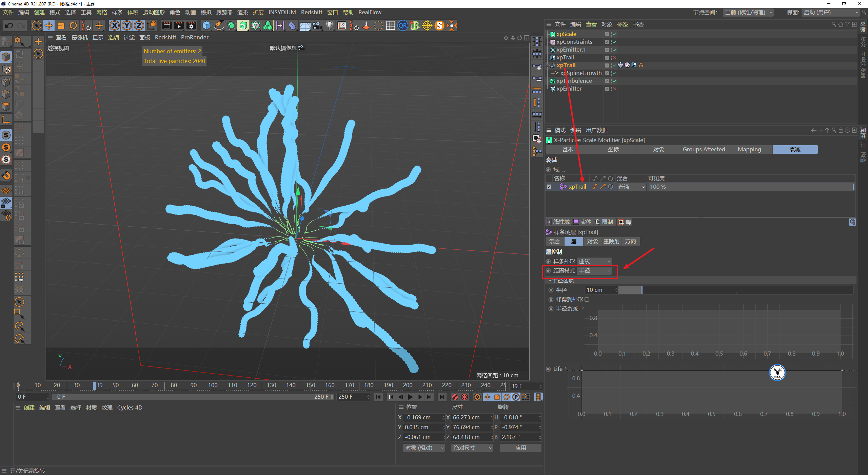This screenshot has height=475, width=868.
Task: Click the Undo arrow icon
Action: [x=9, y=25]
